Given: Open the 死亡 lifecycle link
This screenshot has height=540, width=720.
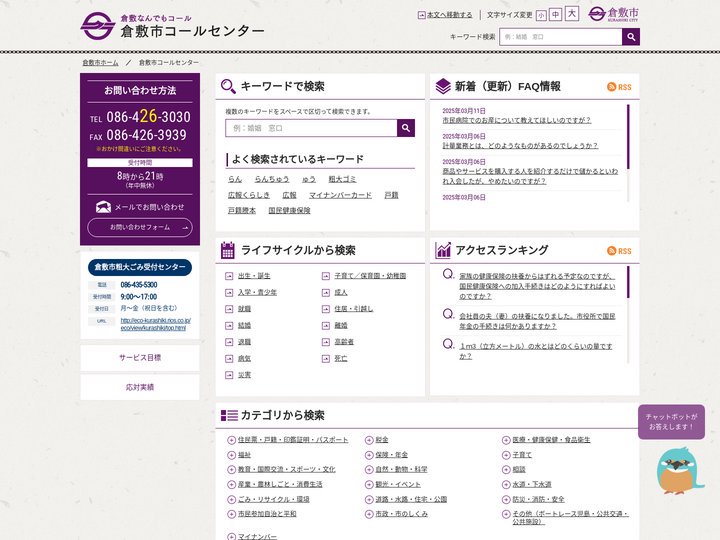Looking at the screenshot, I should 341,359.
